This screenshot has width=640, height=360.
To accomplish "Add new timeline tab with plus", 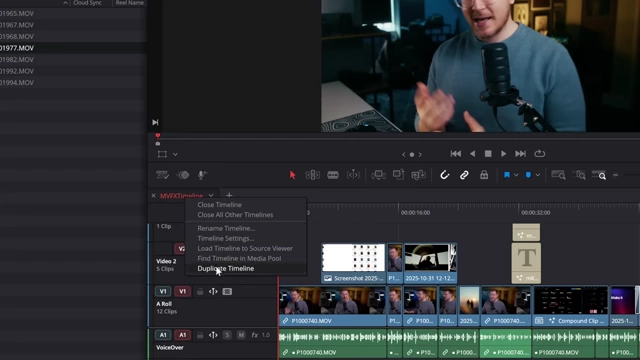I will coord(229,196).
